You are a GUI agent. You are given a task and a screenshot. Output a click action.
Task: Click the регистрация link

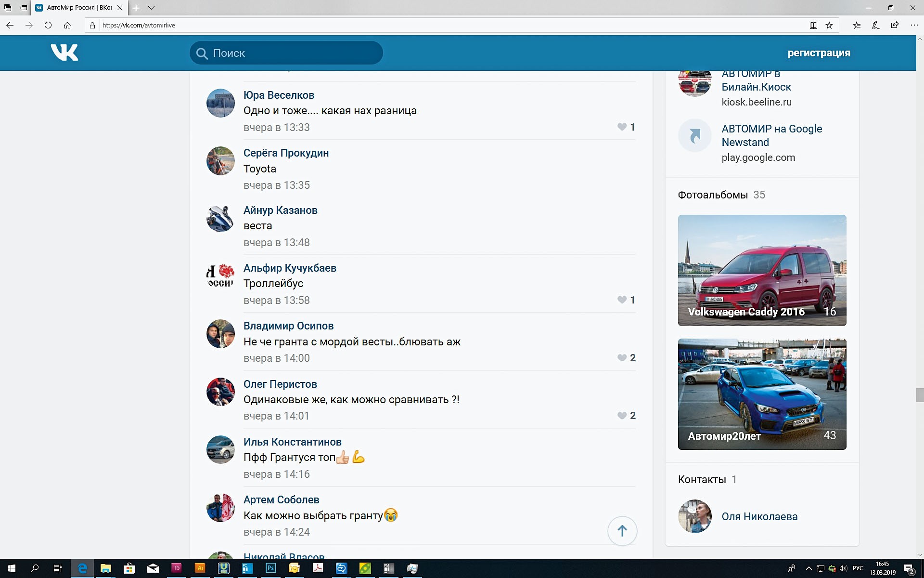[x=819, y=53]
